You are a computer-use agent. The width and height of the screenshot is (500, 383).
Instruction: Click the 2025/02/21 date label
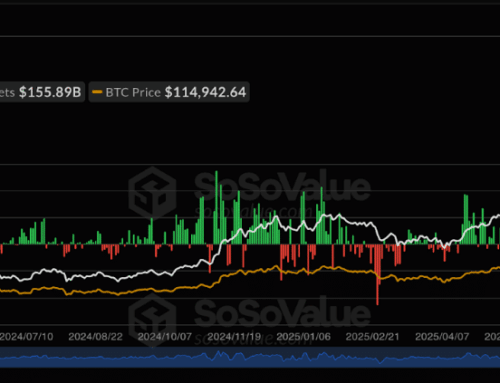[x=372, y=337]
